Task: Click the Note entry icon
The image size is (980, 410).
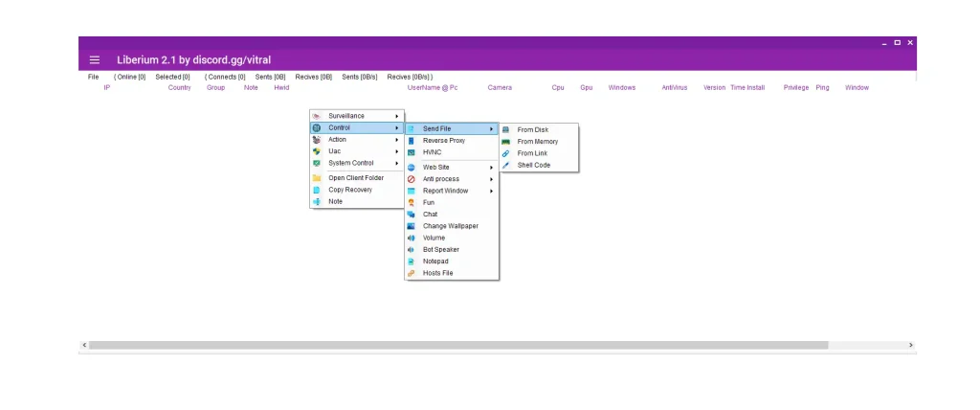Action: click(x=316, y=201)
